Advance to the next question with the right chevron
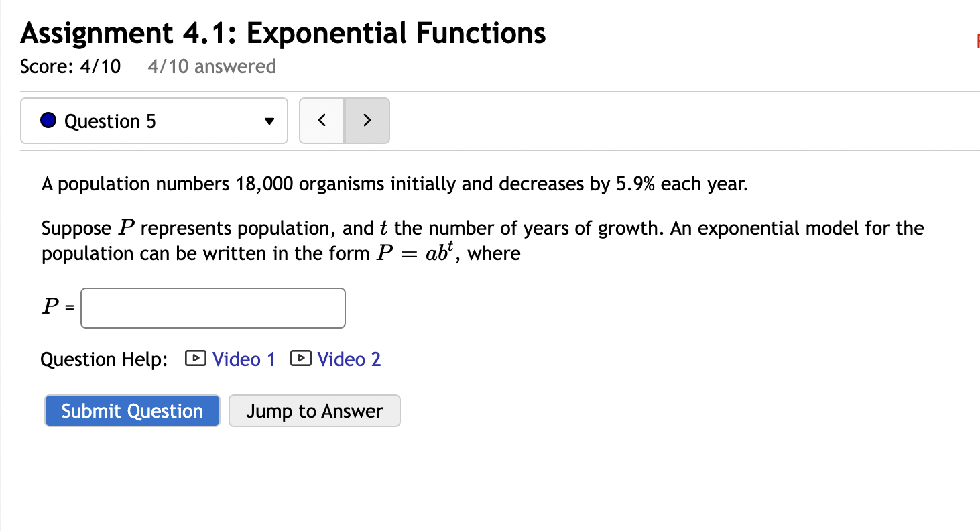The width and height of the screenshot is (980, 531). pyautogui.click(x=367, y=120)
